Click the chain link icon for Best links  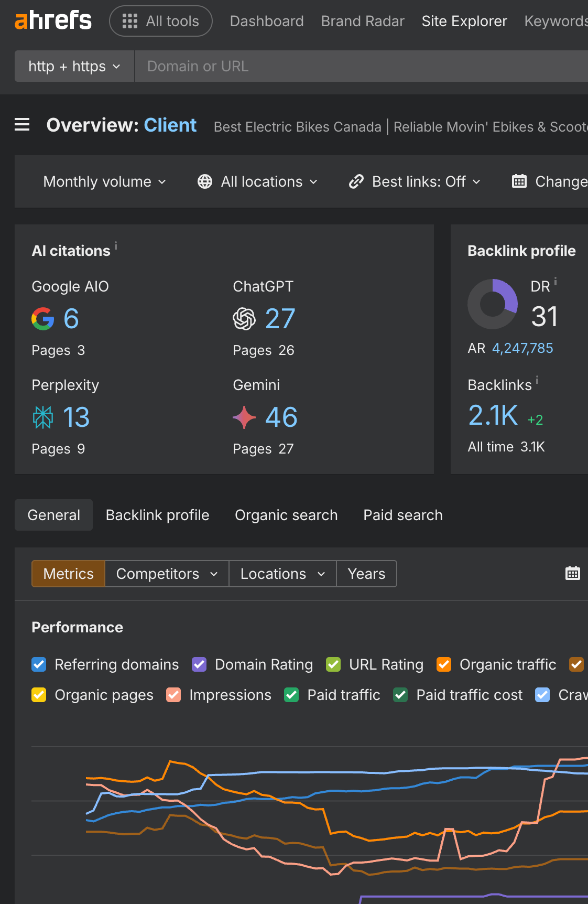coord(356,181)
